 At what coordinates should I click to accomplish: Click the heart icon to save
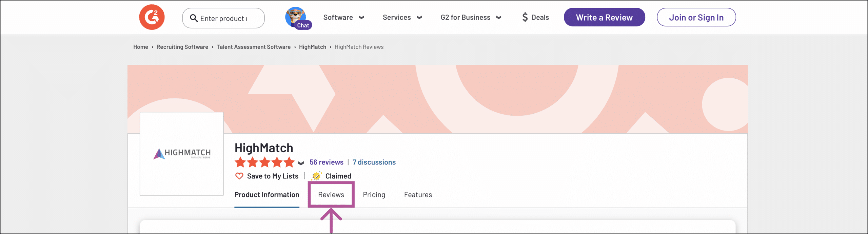(239, 176)
